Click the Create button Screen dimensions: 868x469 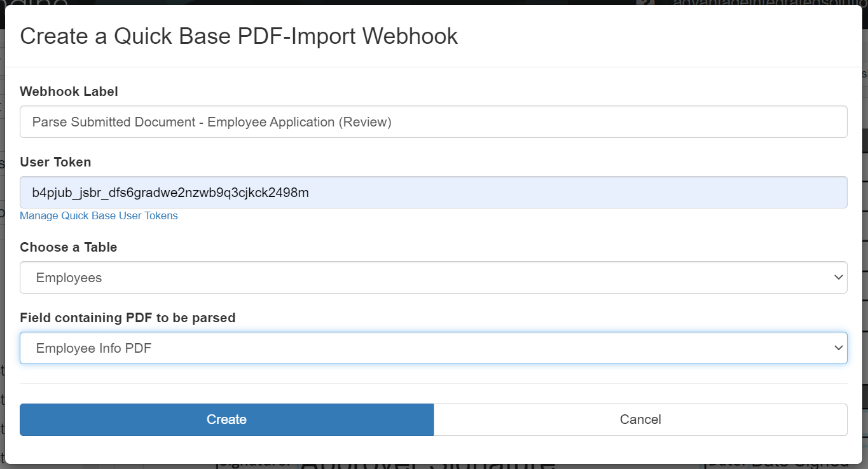[226, 419]
